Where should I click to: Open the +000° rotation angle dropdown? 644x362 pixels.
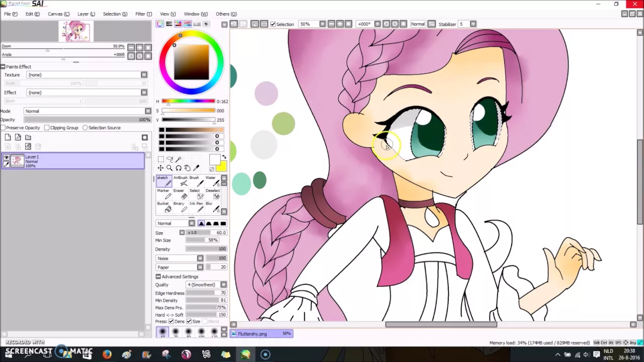(x=376, y=24)
